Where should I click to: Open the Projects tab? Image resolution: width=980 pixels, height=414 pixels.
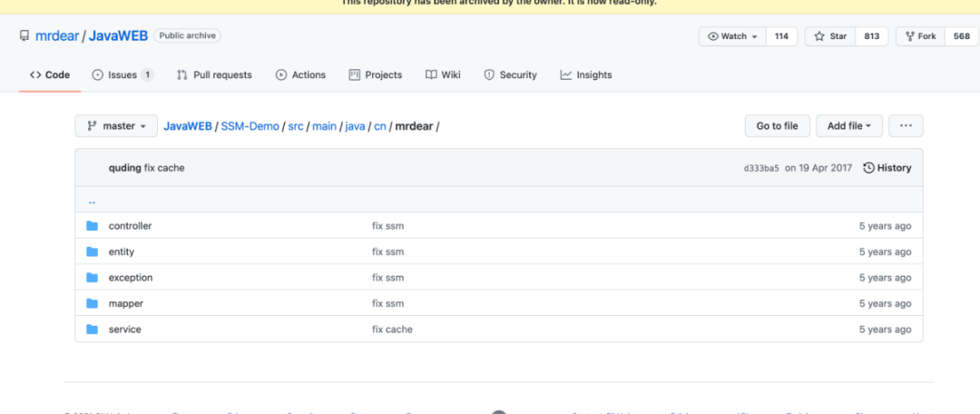point(375,75)
